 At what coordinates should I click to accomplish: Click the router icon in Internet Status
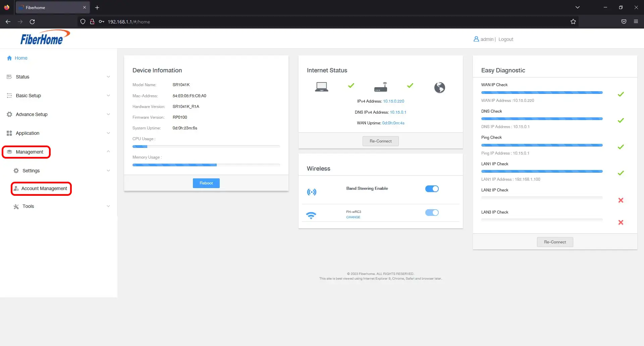(x=380, y=87)
